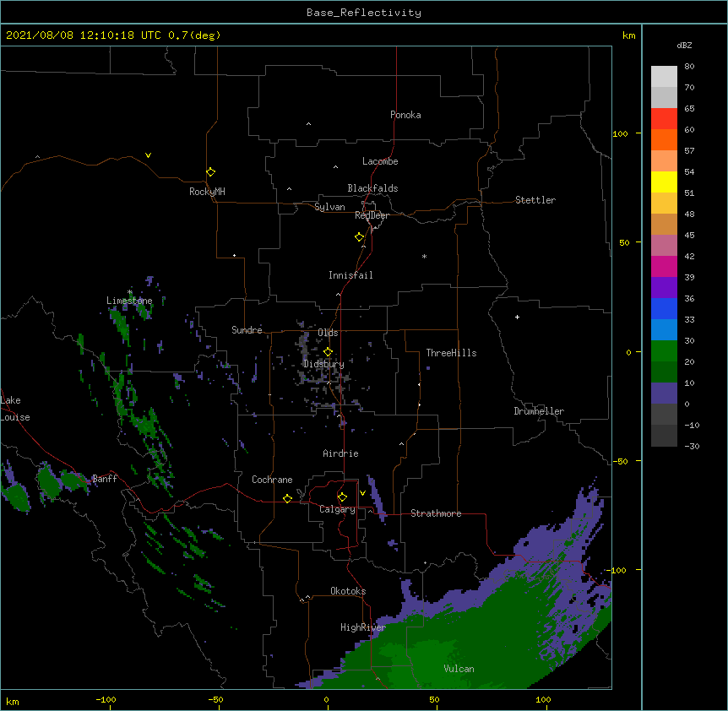Select the 54 dBZ yellow legend swatch

click(x=664, y=182)
